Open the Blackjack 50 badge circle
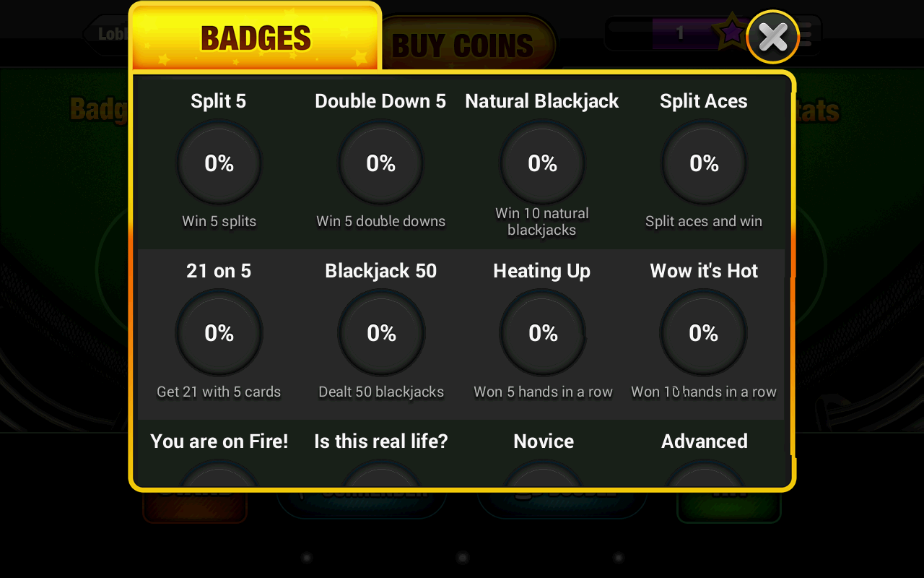 point(381,333)
